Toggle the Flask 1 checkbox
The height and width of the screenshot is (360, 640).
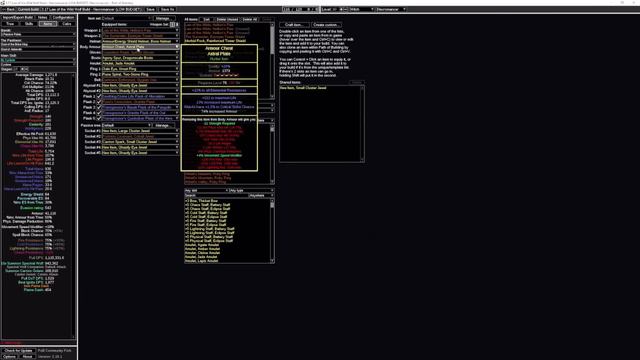[99, 96]
